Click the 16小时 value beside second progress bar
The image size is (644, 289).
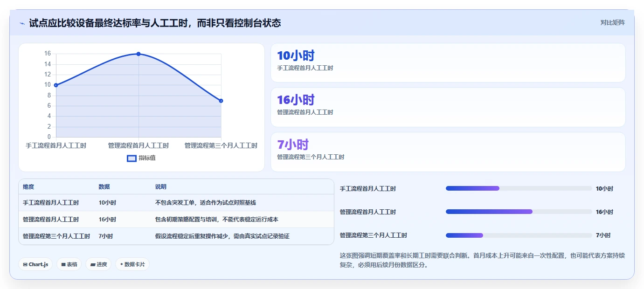[x=605, y=212]
